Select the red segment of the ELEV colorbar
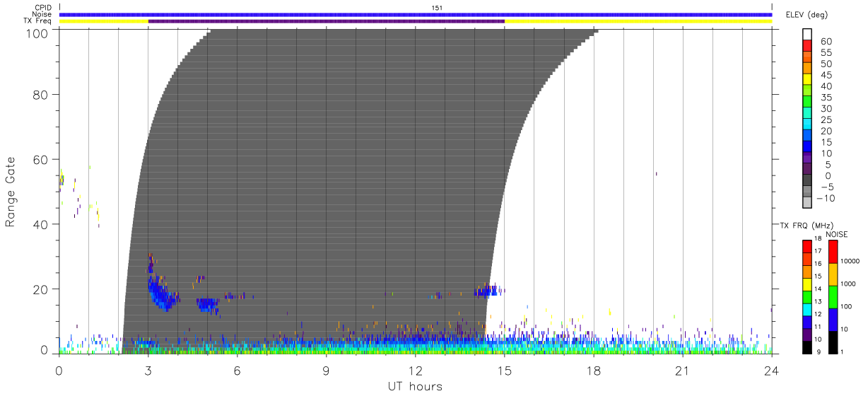The image size is (868, 401). (x=807, y=46)
